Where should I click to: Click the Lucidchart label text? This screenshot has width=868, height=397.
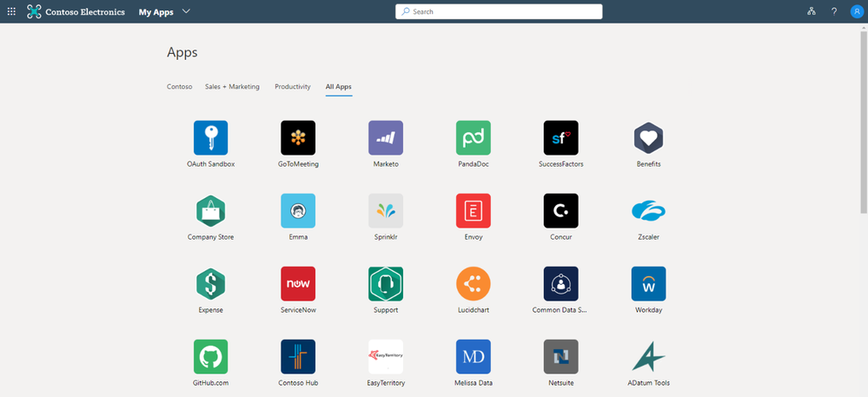[x=474, y=311]
